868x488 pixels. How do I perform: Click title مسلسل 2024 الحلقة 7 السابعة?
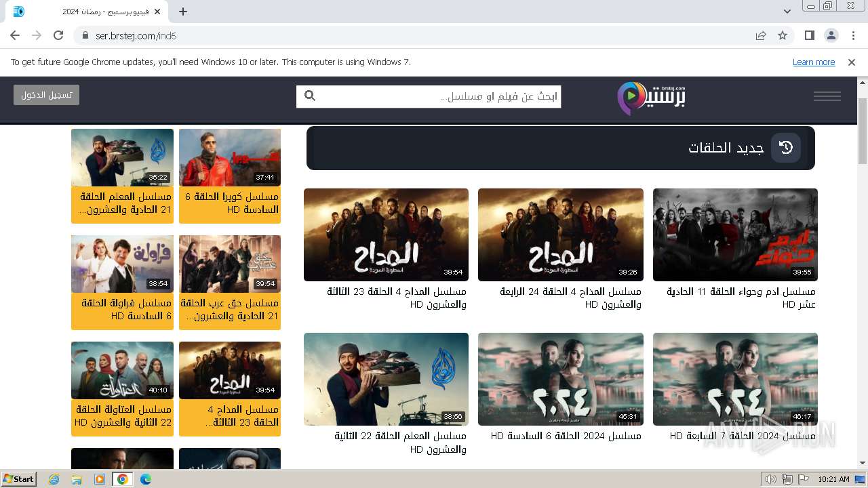coord(743,436)
